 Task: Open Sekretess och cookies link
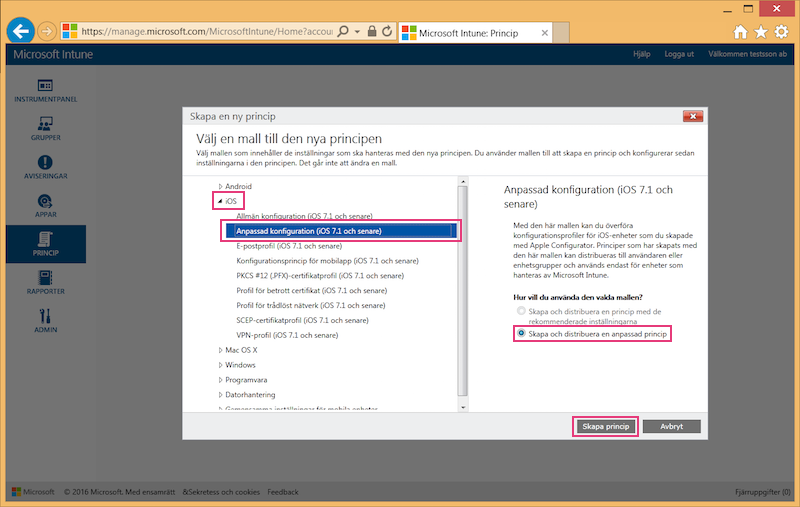click(x=221, y=492)
